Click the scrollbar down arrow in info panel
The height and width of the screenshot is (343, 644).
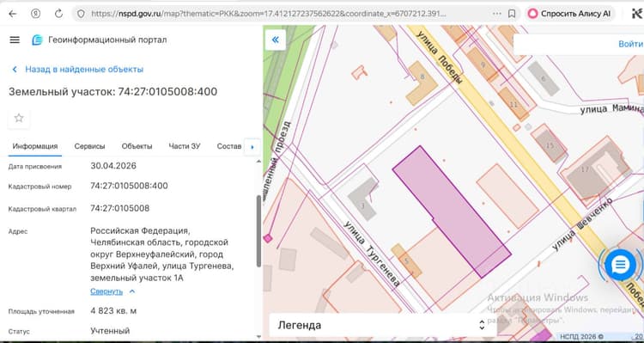tap(258, 336)
